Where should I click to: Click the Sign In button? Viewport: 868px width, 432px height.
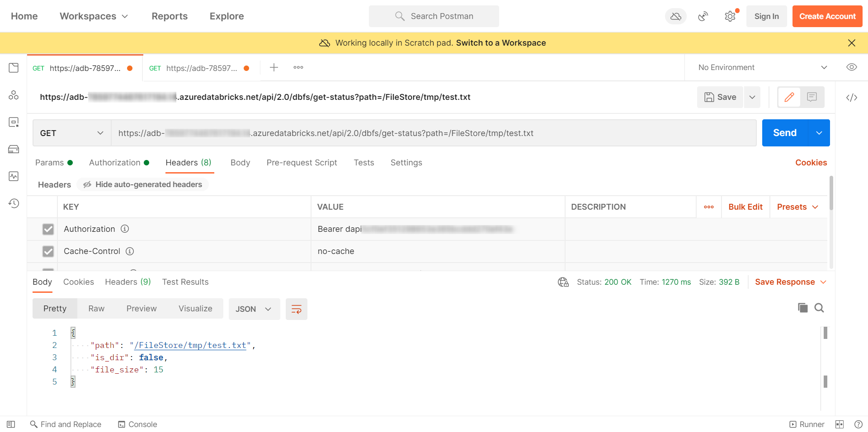(767, 16)
